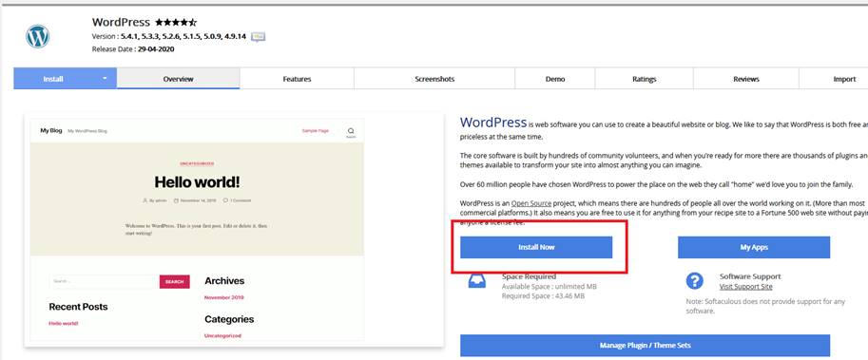Switch to the Overview tab
This screenshot has width=868, height=360.
click(178, 79)
